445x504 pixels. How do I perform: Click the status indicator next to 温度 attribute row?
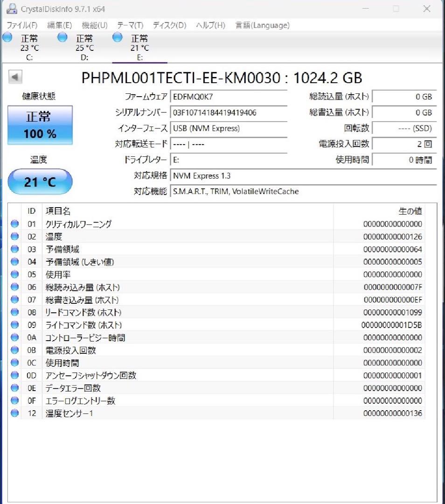[x=14, y=237]
